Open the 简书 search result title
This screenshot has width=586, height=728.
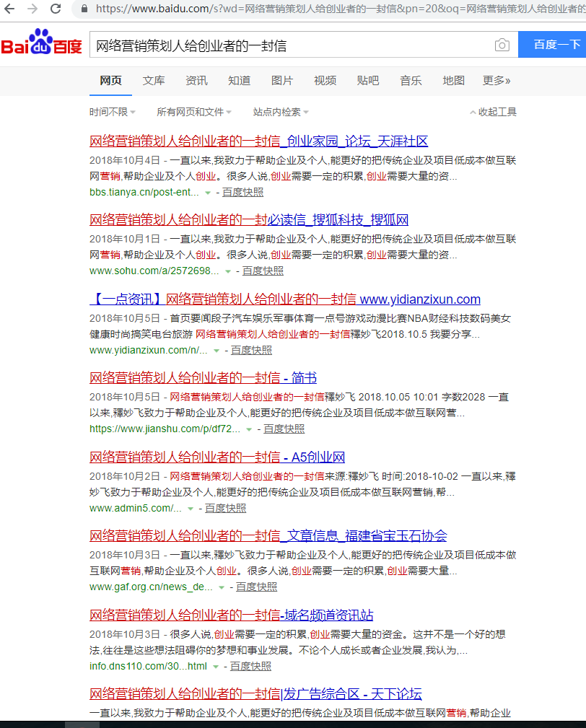(203, 378)
